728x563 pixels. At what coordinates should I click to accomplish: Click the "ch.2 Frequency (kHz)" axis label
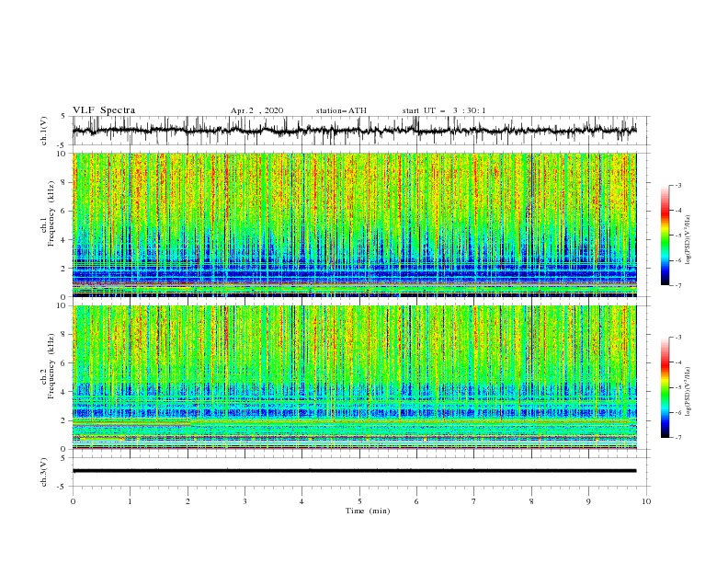[x=48, y=365]
